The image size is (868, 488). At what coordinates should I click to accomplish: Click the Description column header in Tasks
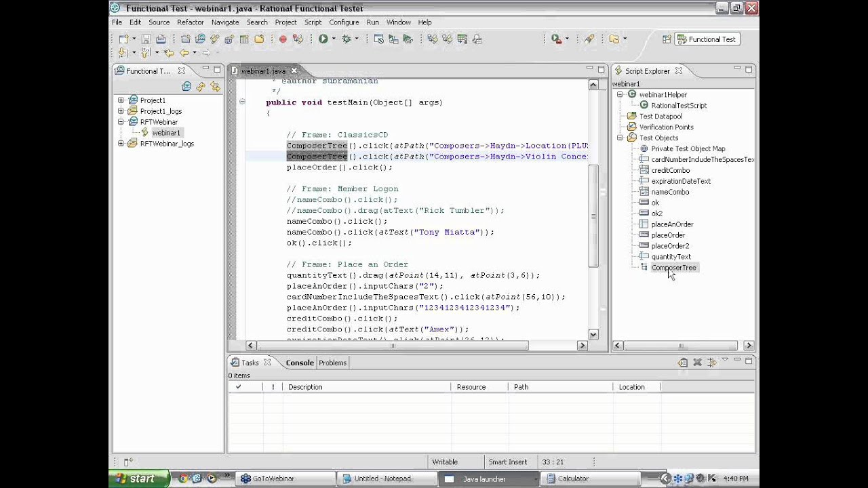(366, 387)
